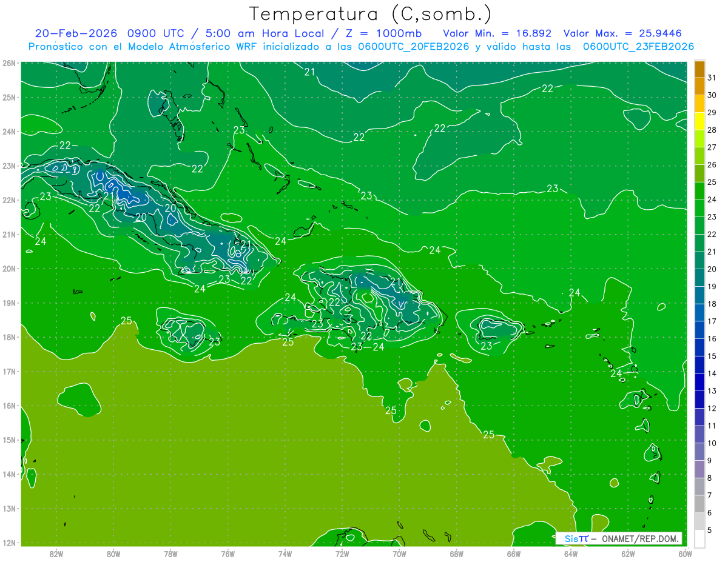Click the longitude axis label "64W"

571,554
